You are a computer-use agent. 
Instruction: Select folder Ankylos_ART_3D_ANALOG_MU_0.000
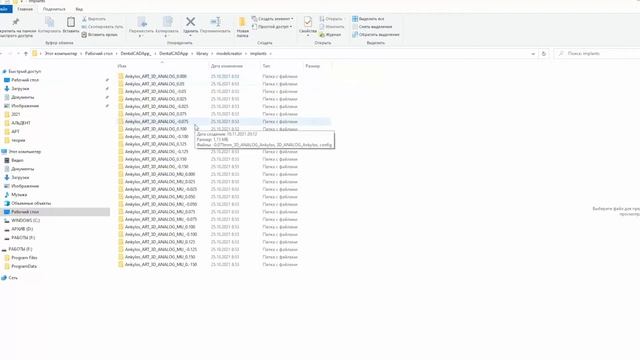tap(160, 174)
